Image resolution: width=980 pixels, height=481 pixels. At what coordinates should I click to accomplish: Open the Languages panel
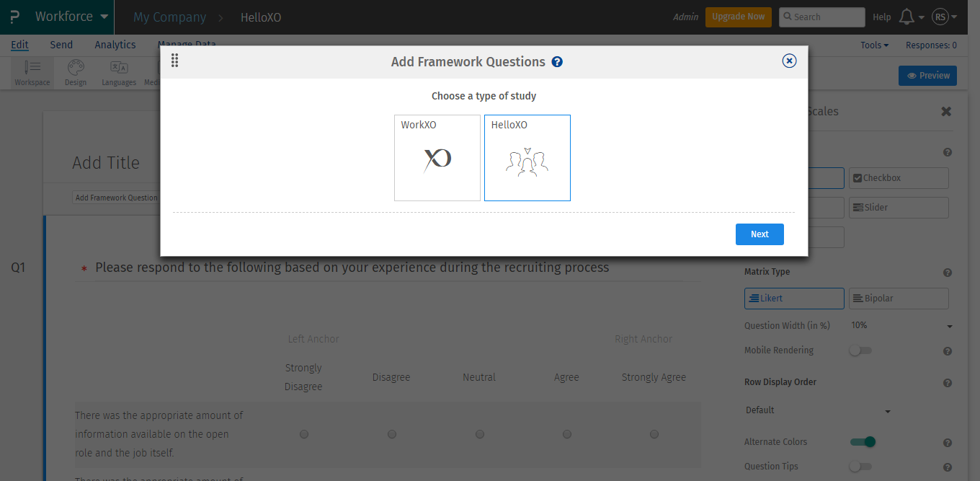pos(118,72)
